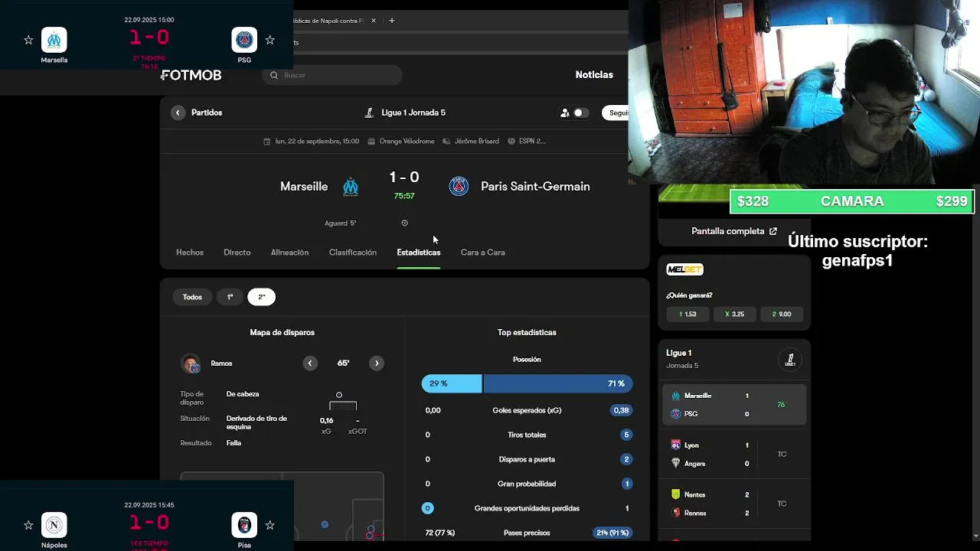Click the Seguir button
Viewport: 980px width, 551px height.
616,112
